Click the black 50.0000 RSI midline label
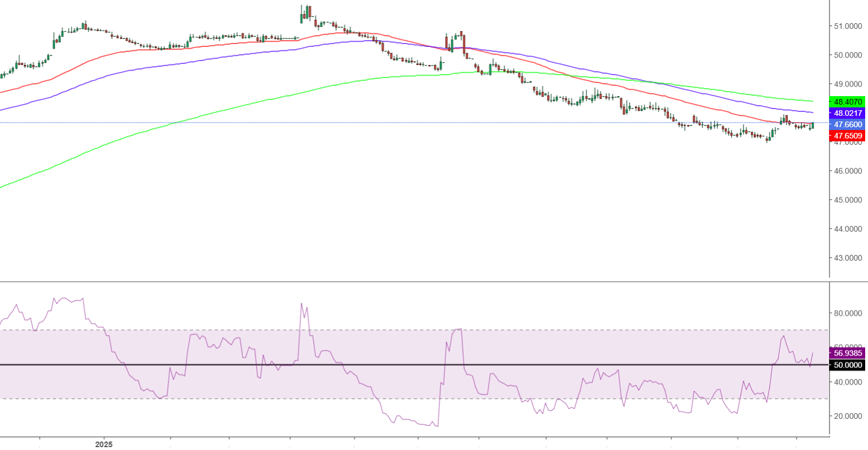 point(847,365)
